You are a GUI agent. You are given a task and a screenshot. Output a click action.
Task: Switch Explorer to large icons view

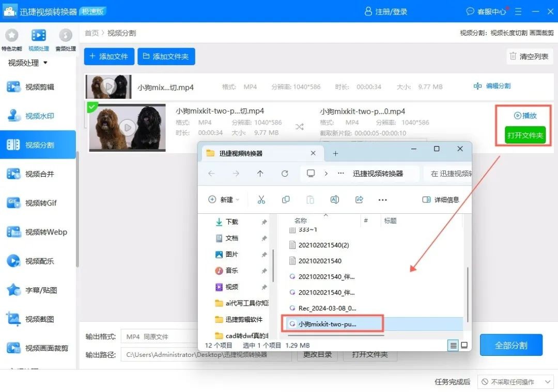click(x=464, y=346)
